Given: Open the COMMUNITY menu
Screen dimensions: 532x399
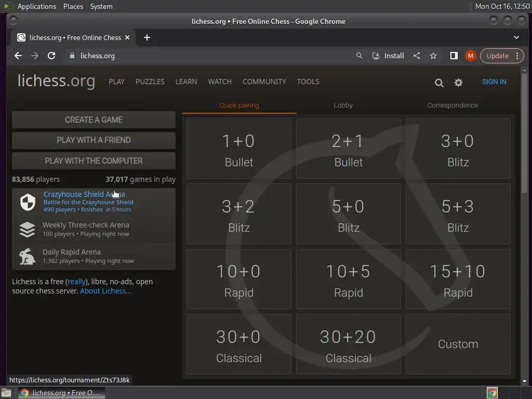Looking at the screenshot, I should click(264, 82).
